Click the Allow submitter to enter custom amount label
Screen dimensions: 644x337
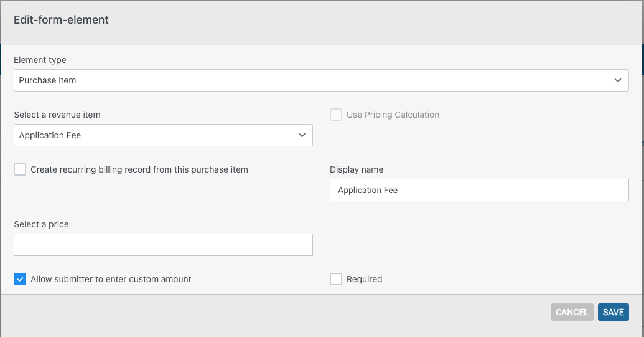point(111,279)
